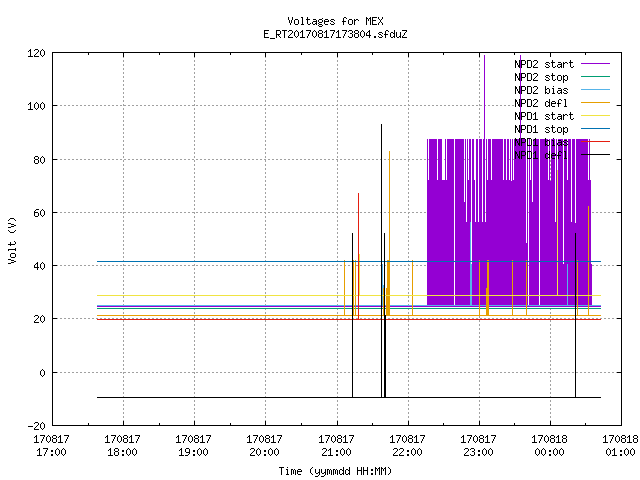Screen dimensions: 640x480
Task: Click the flat black line at -10 volts
Action: 349,397
